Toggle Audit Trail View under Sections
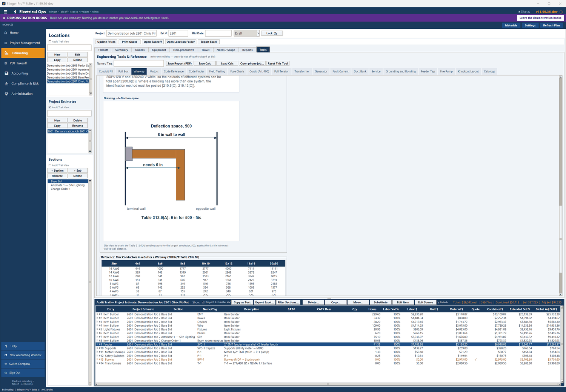566x392 pixels. click(50, 165)
